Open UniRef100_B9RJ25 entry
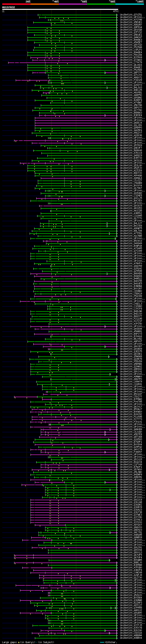Screen dimensions: 146x644 [x=131, y=90]
